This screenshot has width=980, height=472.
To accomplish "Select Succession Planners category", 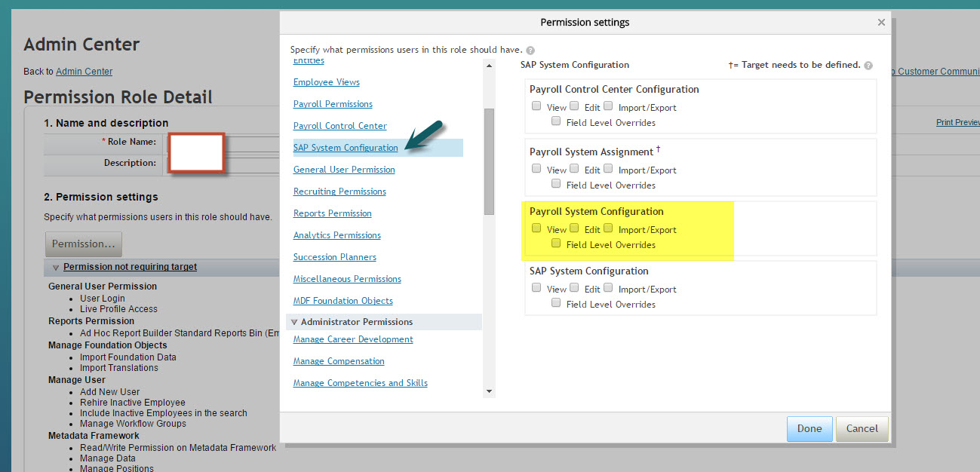I will point(335,257).
